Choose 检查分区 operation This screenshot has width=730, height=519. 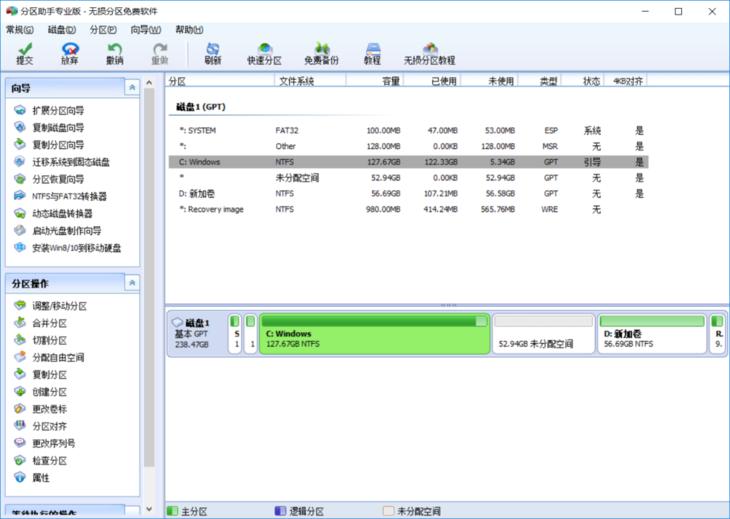coord(41,461)
